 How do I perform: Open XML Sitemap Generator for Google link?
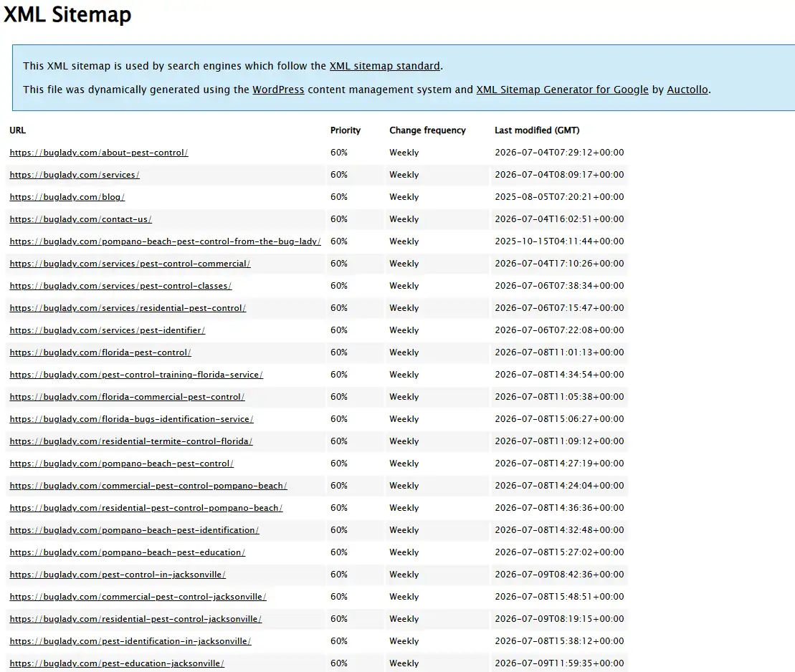pos(562,90)
